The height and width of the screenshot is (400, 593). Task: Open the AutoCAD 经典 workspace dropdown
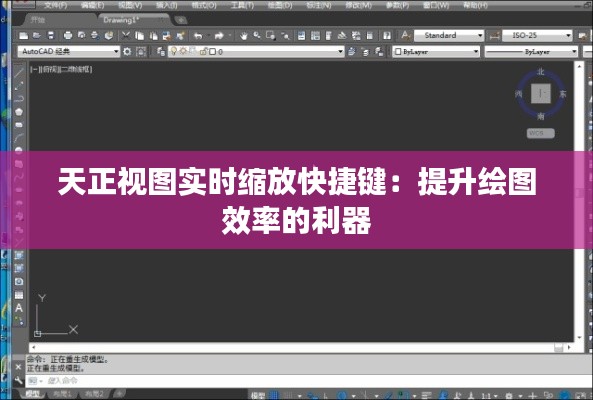[x=68, y=51]
